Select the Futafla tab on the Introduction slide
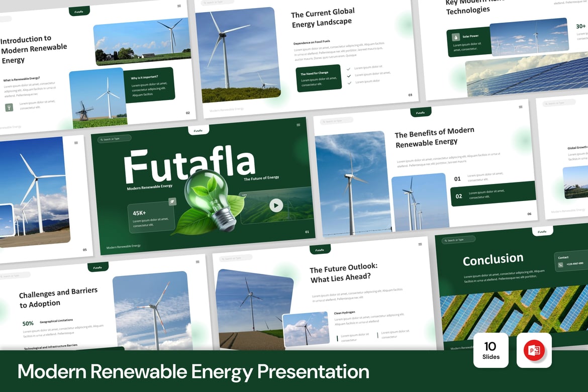Screen dimensions: 588x392 79,11
